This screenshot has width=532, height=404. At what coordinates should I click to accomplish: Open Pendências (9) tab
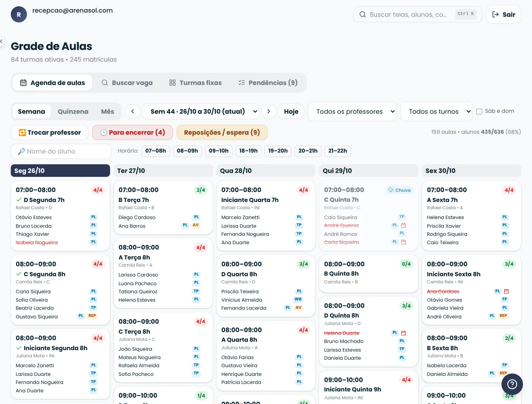pyautogui.click(x=268, y=83)
